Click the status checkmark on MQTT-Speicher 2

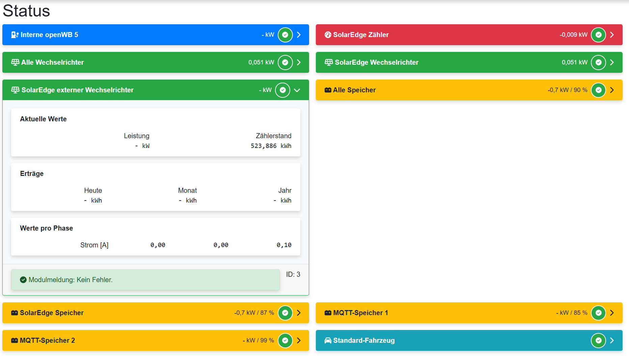pyautogui.click(x=285, y=340)
